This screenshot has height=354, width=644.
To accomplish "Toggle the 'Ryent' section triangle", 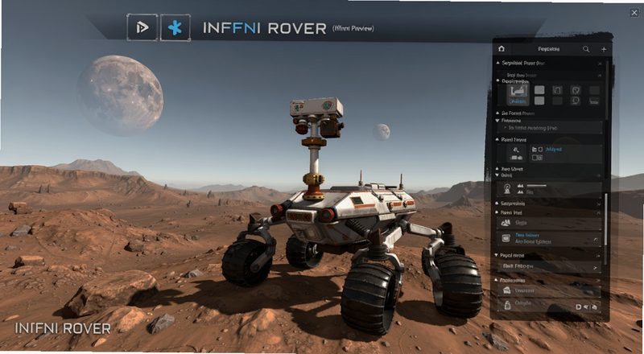I will [x=497, y=139].
